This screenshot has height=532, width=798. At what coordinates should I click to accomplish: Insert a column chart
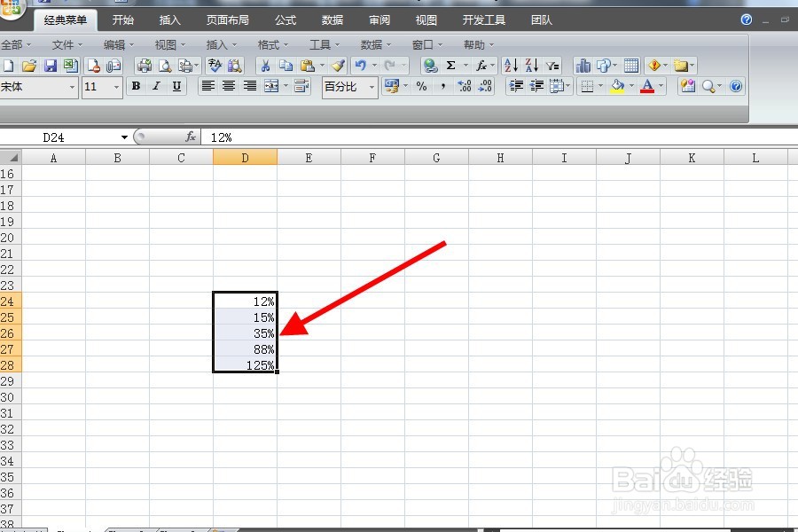coord(583,66)
